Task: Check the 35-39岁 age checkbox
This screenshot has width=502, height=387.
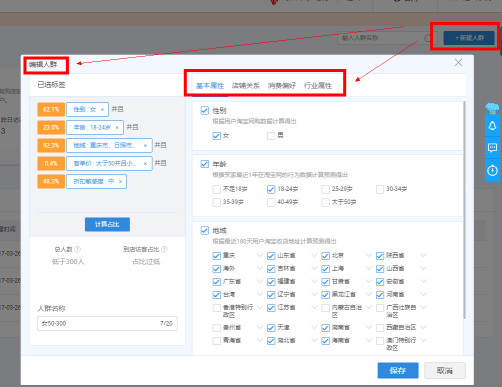Action: (217, 202)
